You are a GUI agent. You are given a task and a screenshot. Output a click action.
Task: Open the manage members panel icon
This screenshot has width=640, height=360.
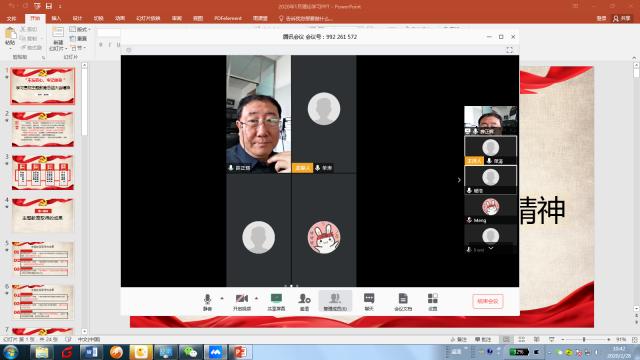pos(335,302)
